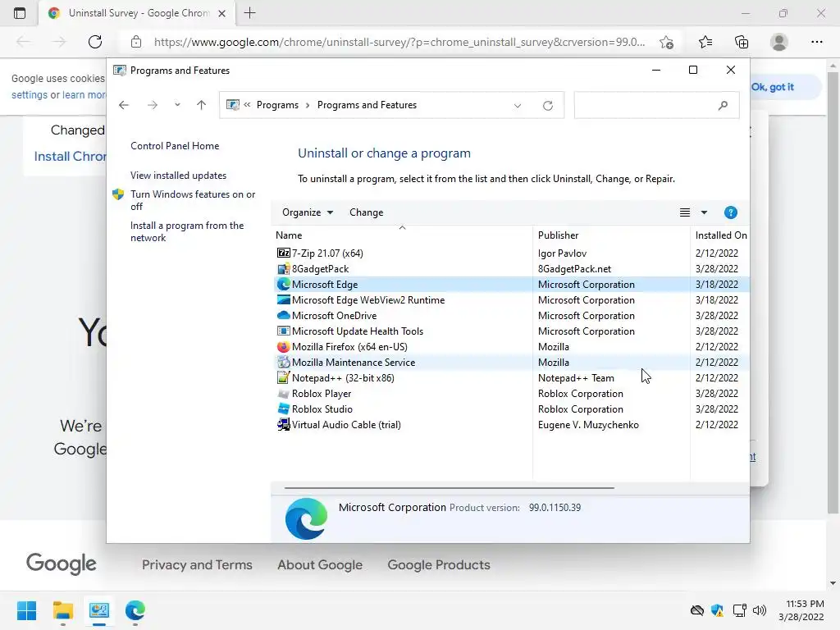
Task: Click the search magnifier in Control Panel
Action: click(x=723, y=106)
